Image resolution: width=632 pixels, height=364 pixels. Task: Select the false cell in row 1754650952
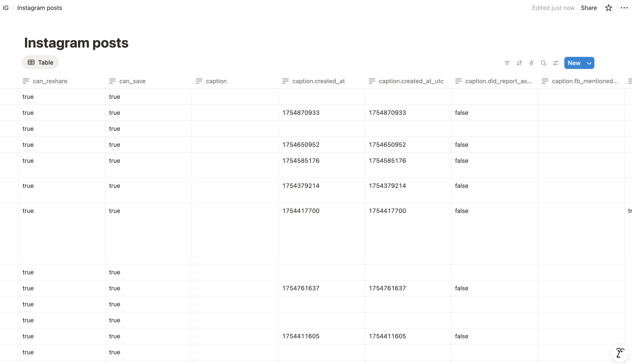tap(495, 145)
